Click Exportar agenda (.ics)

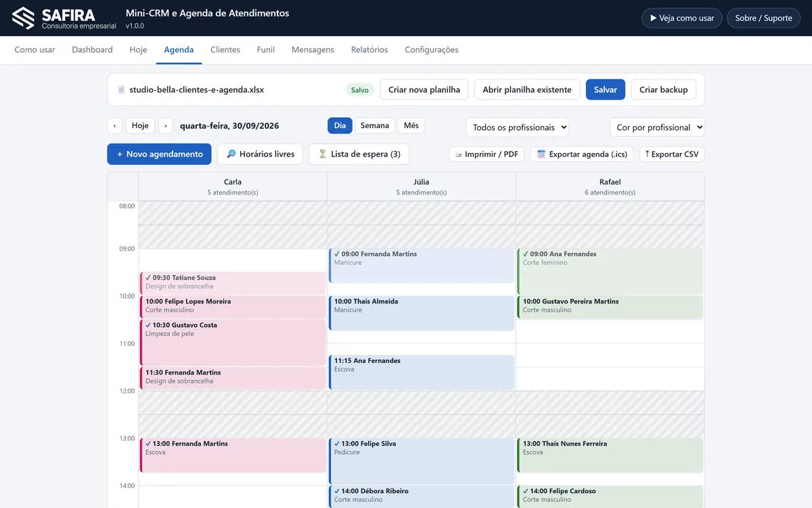coord(582,154)
